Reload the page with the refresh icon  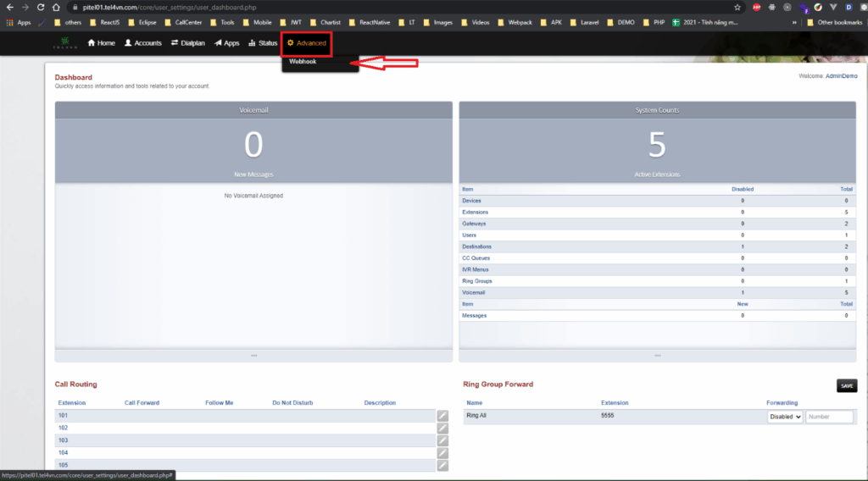[41, 7]
